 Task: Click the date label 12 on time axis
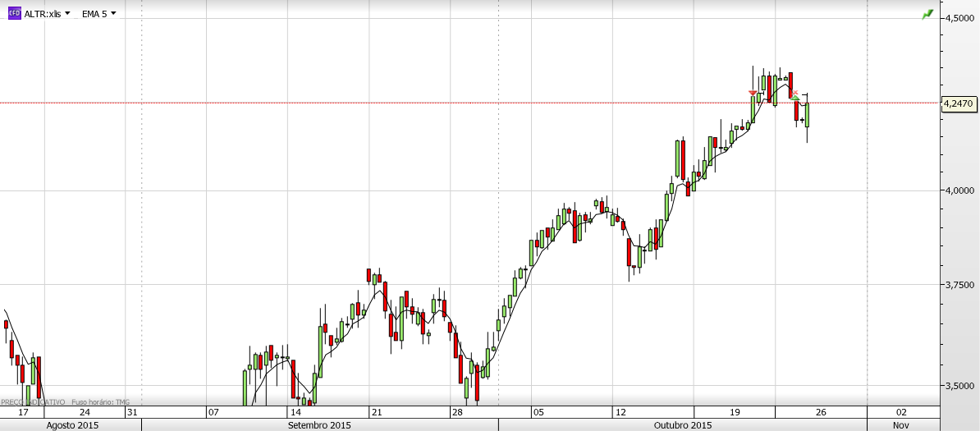621,412
